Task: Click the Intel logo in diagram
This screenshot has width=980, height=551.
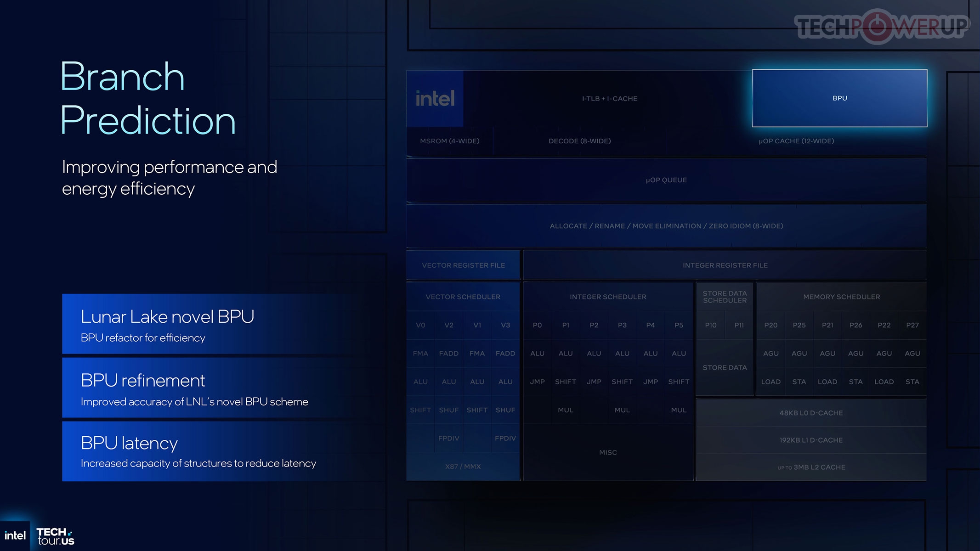Action: point(435,99)
